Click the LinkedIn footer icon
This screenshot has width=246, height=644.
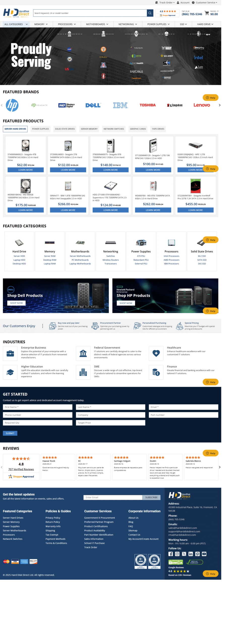tap(191, 554)
